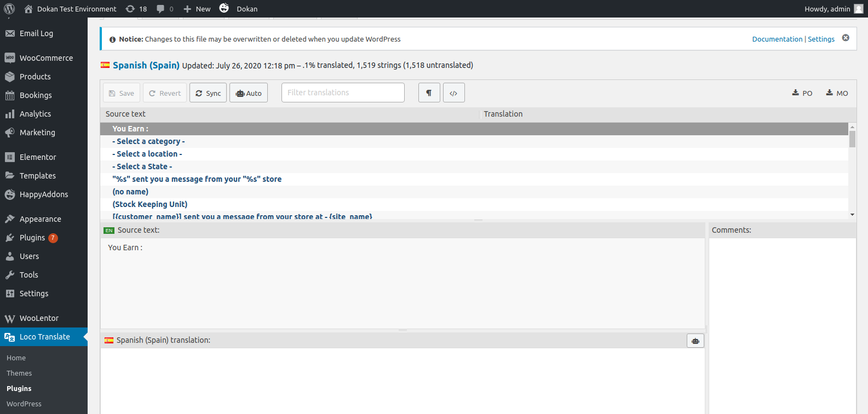This screenshot has width=868, height=414.
Task: Click the string list scrollbar thumb
Action: pos(852,139)
